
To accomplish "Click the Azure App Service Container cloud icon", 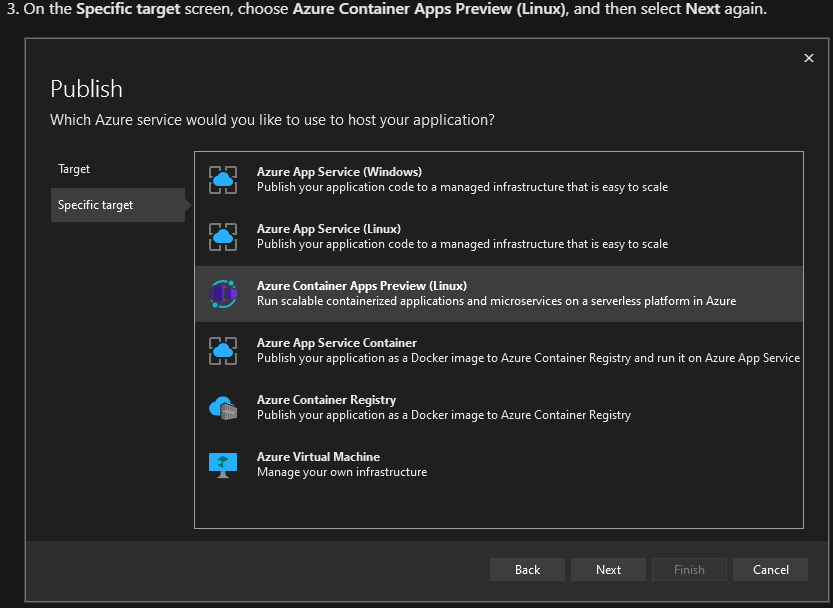I will click(x=223, y=351).
